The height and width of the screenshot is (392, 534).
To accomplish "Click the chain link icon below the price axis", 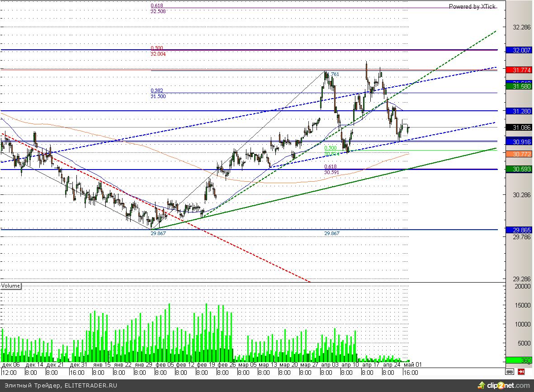I will click(510, 372).
